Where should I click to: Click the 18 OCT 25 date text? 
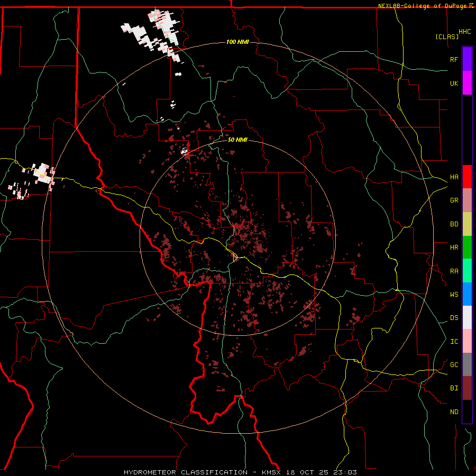tap(309, 472)
